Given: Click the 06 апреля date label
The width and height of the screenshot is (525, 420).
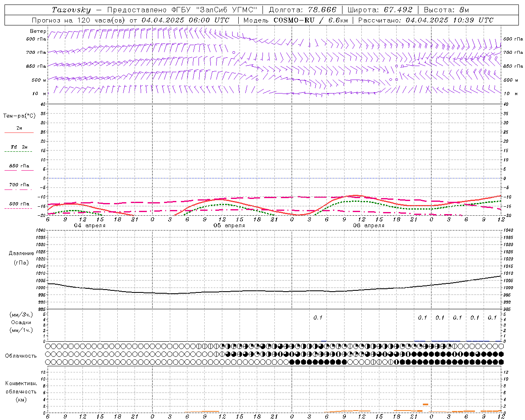Looking at the screenshot, I should pos(368,226).
